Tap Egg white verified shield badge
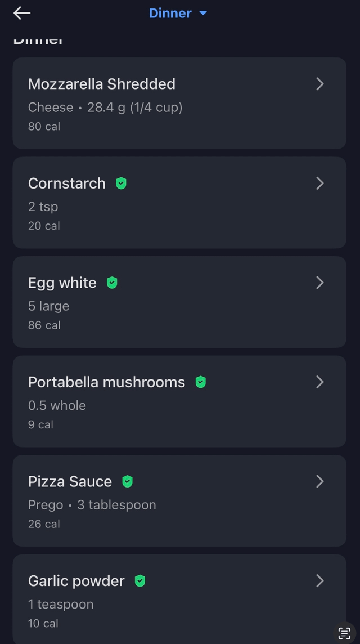Screen dimensions: 360x644 point(112,283)
